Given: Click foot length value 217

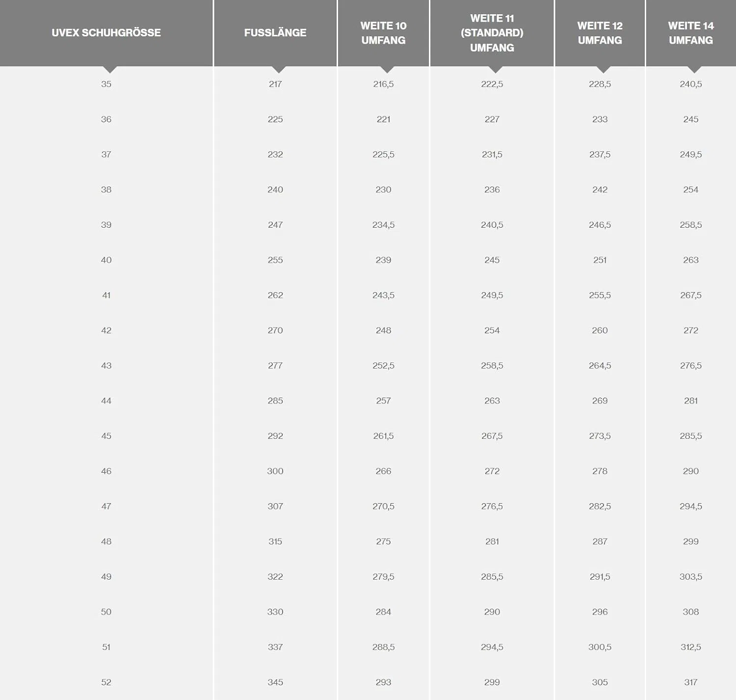Looking at the screenshot, I should (275, 84).
